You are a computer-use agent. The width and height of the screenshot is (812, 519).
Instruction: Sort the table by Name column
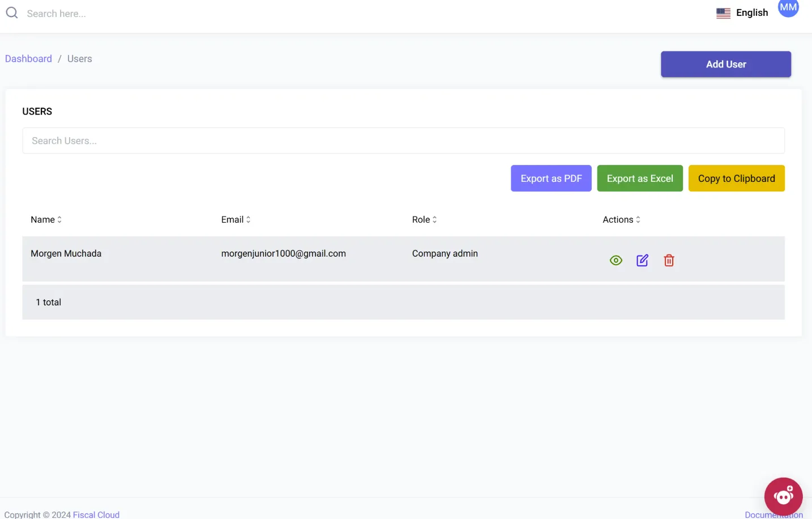[x=46, y=220]
